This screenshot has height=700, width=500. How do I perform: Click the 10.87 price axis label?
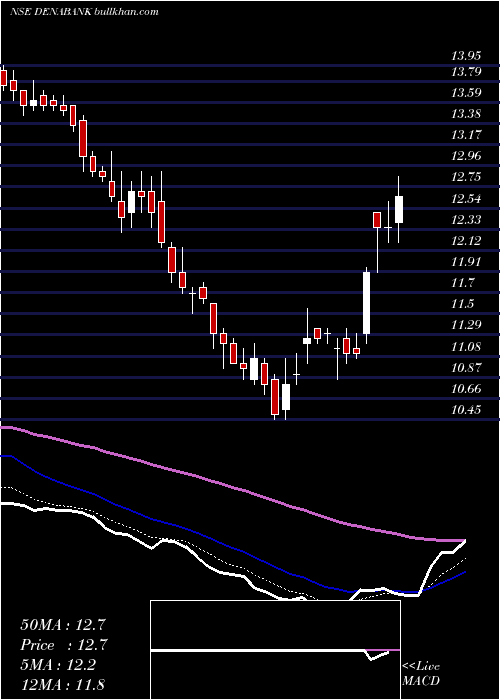coord(467,367)
